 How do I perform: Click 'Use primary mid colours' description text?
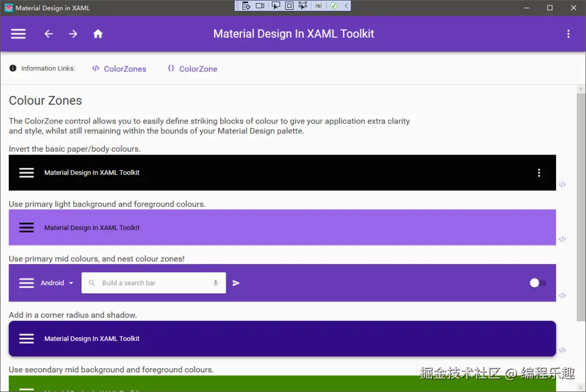point(97,259)
